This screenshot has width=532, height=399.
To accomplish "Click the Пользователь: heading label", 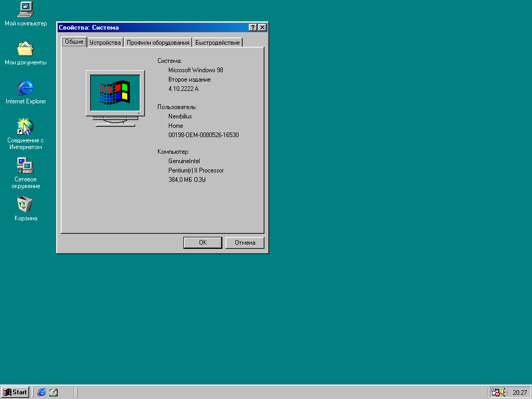I will (x=177, y=107).
